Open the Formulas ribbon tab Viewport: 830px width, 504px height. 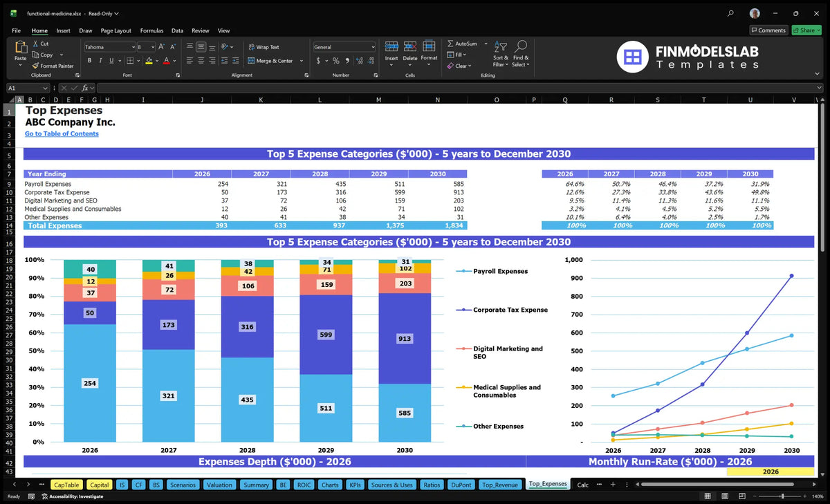(151, 30)
